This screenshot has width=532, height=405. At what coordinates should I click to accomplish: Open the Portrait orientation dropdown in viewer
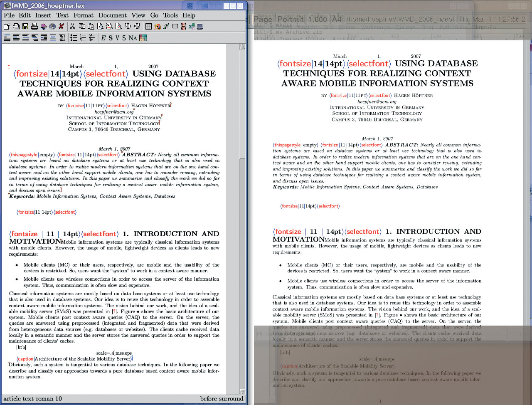coord(291,20)
